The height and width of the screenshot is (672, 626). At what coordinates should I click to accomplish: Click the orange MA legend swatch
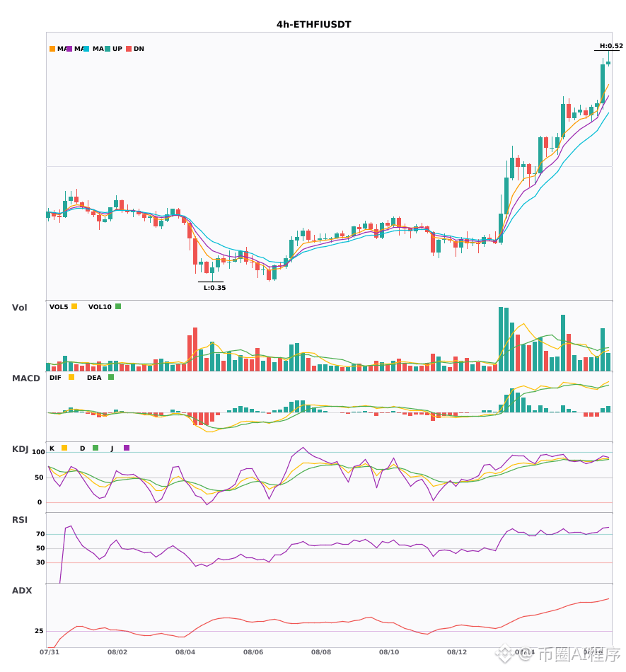(x=52, y=49)
